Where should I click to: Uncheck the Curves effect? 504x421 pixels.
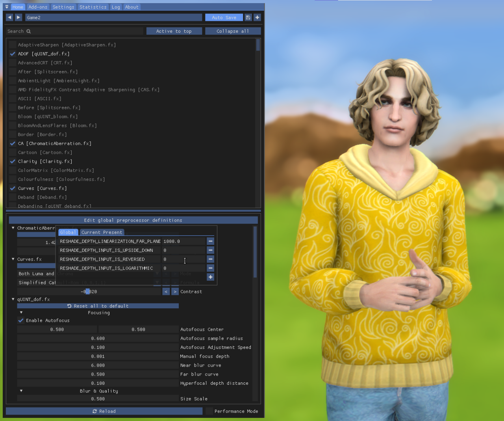click(x=13, y=188)
